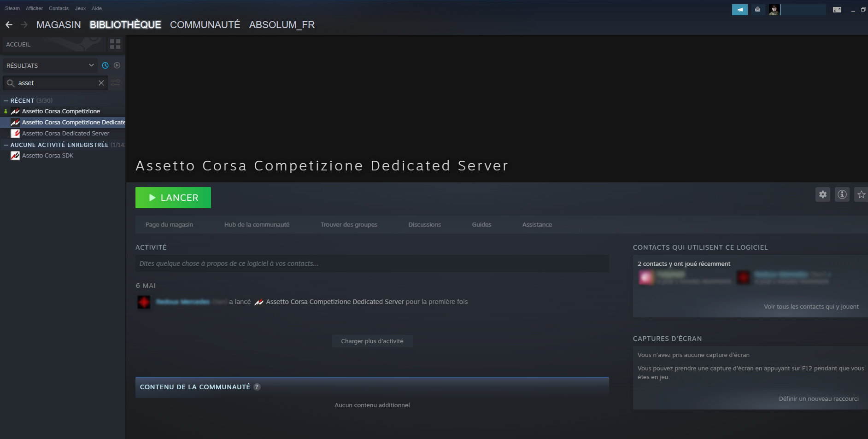The height and width of the screenshot is (439, 868).
Task: Open the Assistance link
Action: (x=537, y=225)
